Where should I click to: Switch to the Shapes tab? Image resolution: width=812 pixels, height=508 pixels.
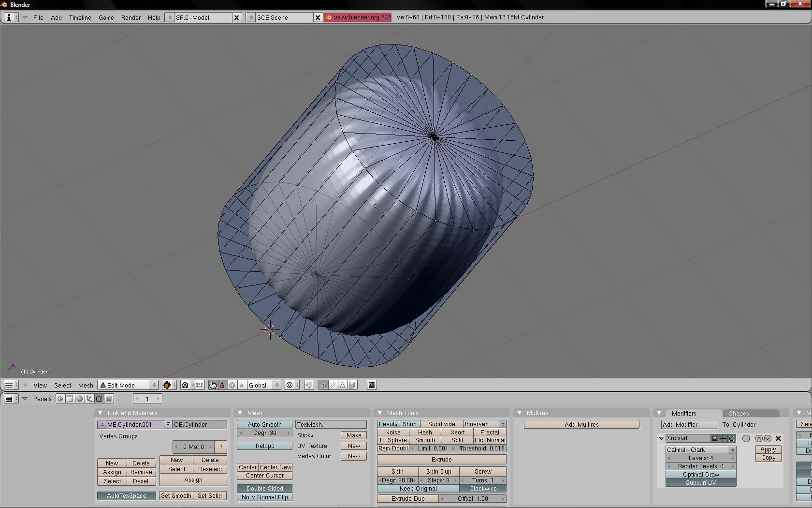pyautogui.click(x=739, y=414)
